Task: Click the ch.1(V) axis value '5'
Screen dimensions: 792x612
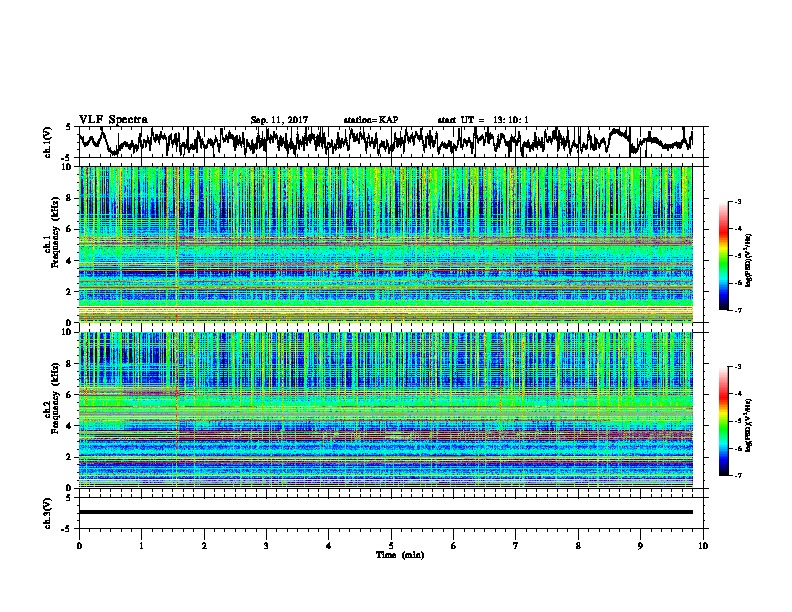Action: [68, 127]
